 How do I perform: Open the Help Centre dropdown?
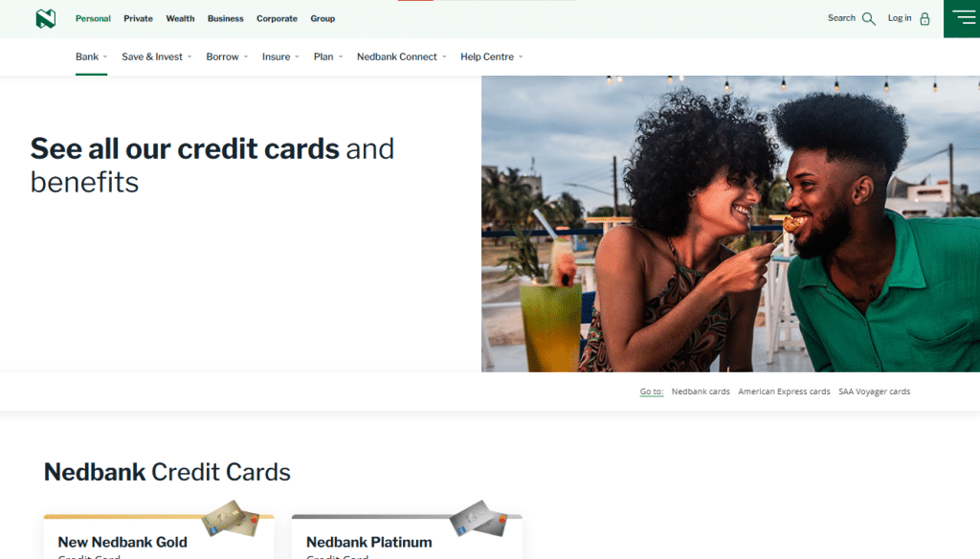(491, 56)
